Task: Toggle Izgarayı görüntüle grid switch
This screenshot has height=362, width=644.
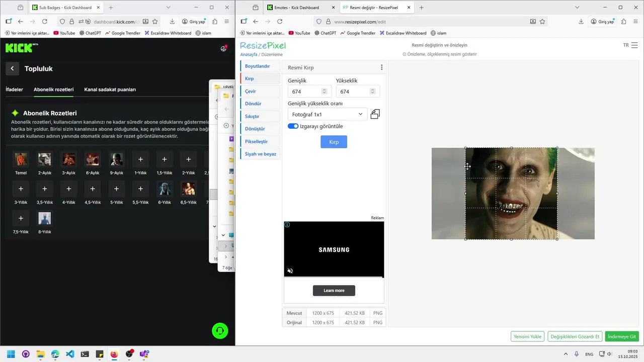Action: (x=293, y=126)
